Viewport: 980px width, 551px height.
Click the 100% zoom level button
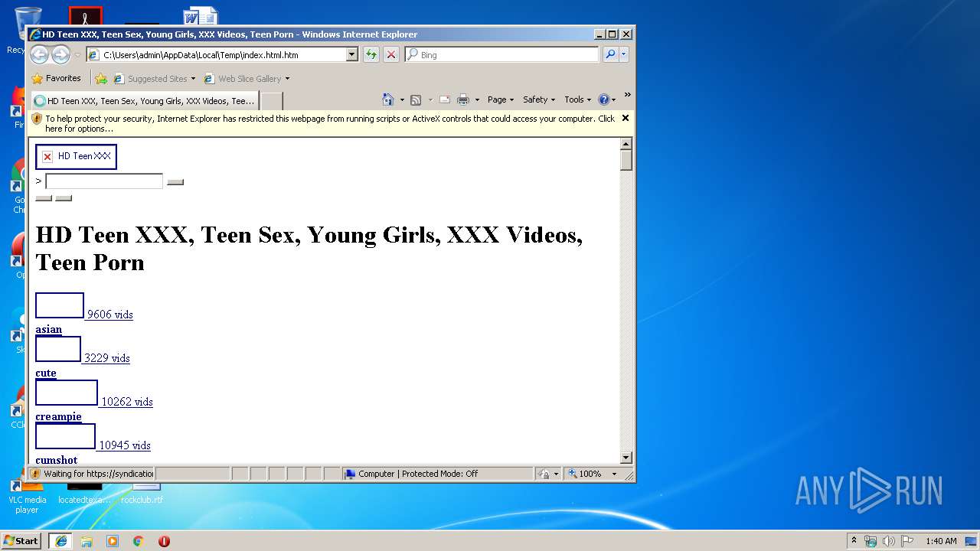tap(585, 474)
